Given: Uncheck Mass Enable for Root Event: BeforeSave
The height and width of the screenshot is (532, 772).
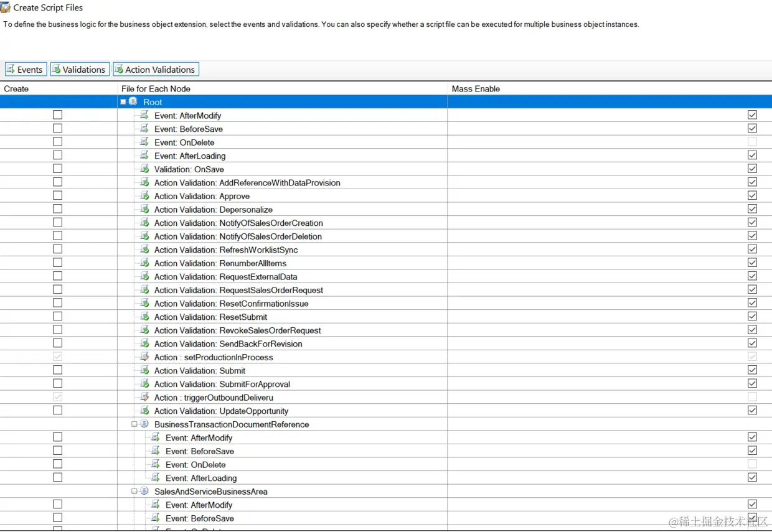Looking at the screenshot, I should (752, 128).
